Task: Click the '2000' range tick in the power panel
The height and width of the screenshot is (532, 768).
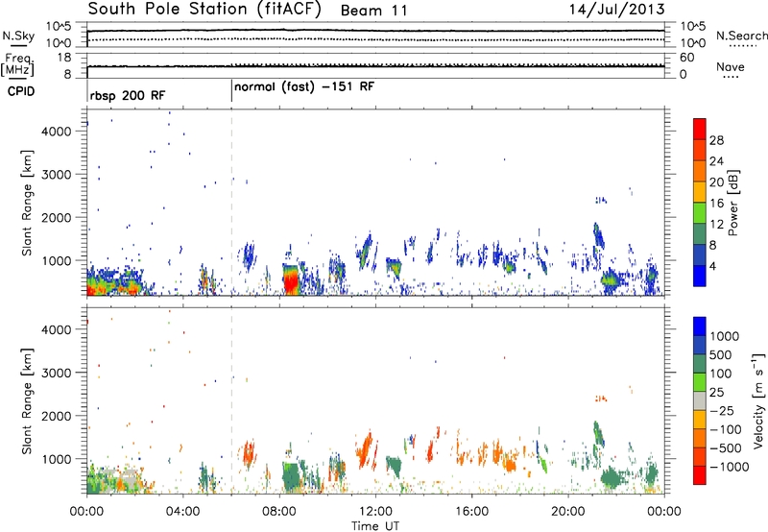Action: click(x=57, y=217)
